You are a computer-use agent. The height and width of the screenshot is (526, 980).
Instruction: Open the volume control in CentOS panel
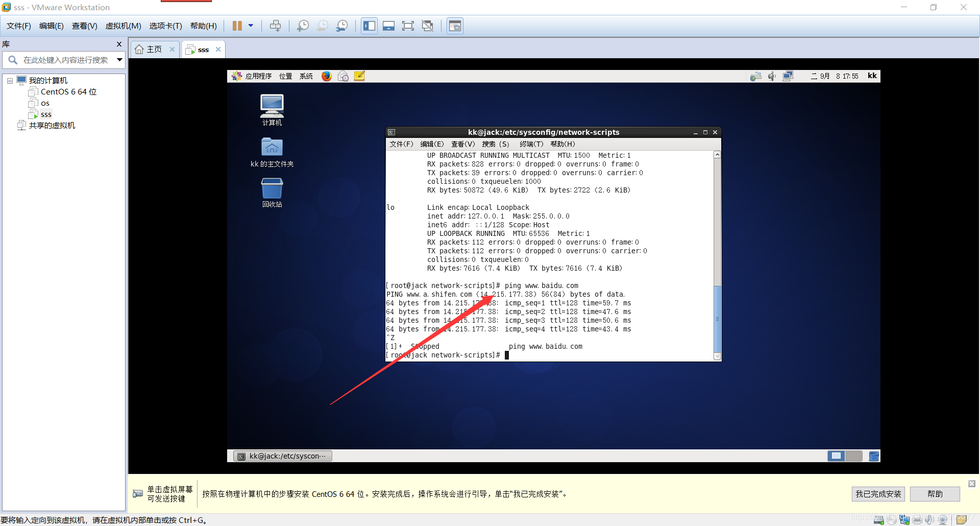[772, 76]
